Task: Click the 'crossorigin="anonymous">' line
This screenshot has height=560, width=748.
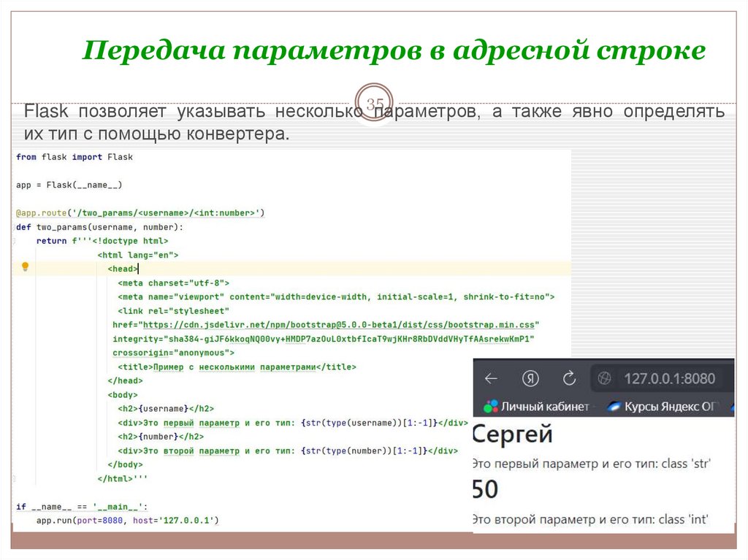Action: tap(174, 353)
